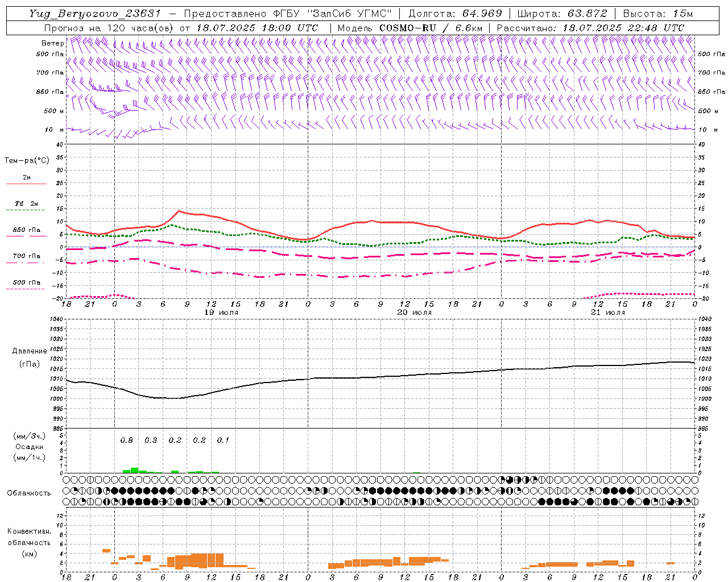Click the Облачность cloud cover label
The image size is (728, 582).
pyautogui.click(x=29, y=493)
